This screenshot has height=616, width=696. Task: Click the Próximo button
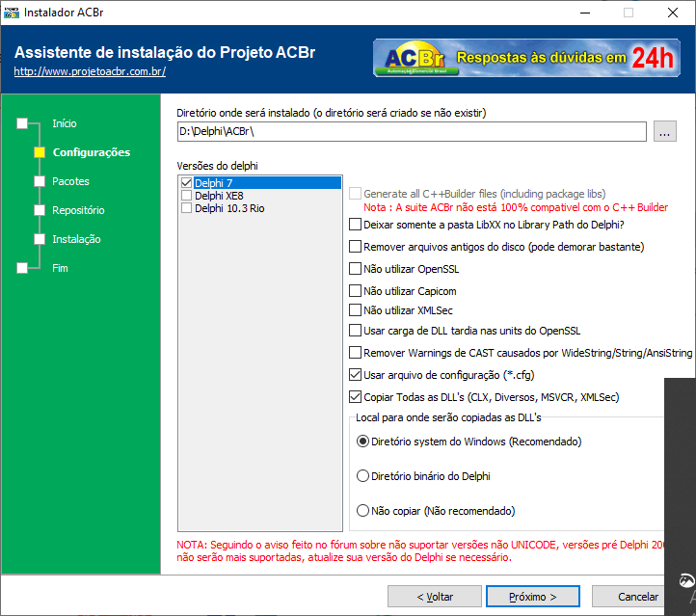tap(533, 597)
